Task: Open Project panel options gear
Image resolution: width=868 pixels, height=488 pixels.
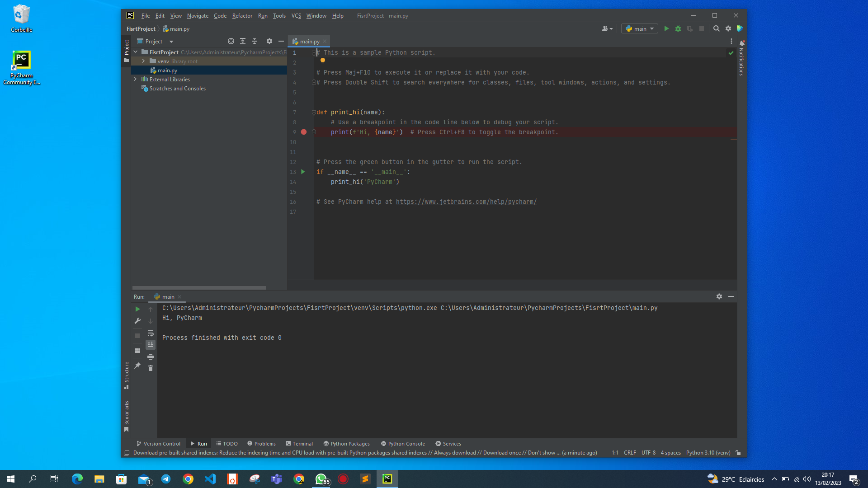Action: tap(269, 41)
